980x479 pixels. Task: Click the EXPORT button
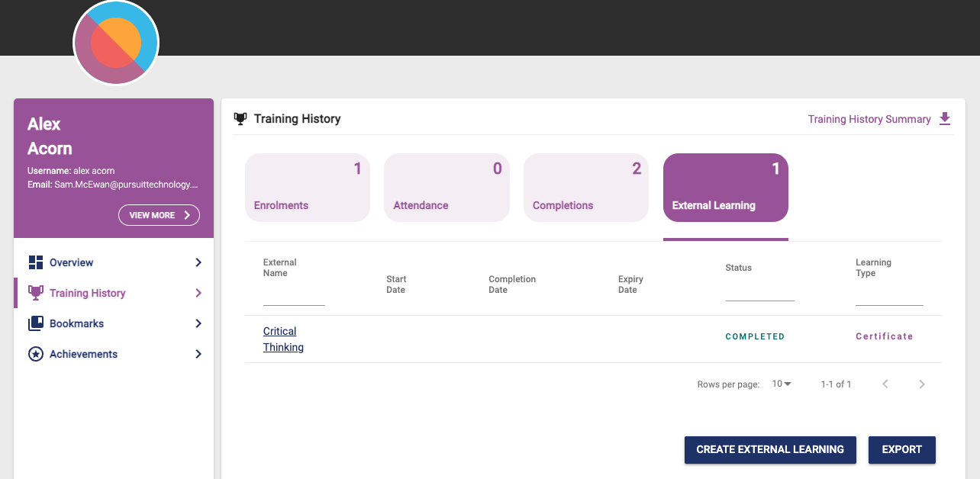point(902,449)
